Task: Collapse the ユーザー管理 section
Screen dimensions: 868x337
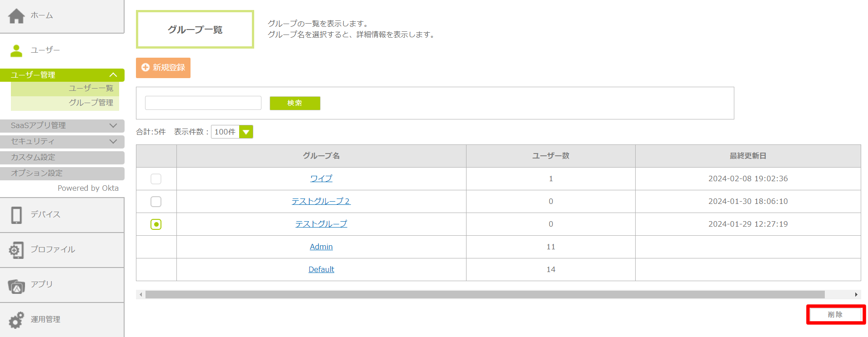Action: coord(113,75)
